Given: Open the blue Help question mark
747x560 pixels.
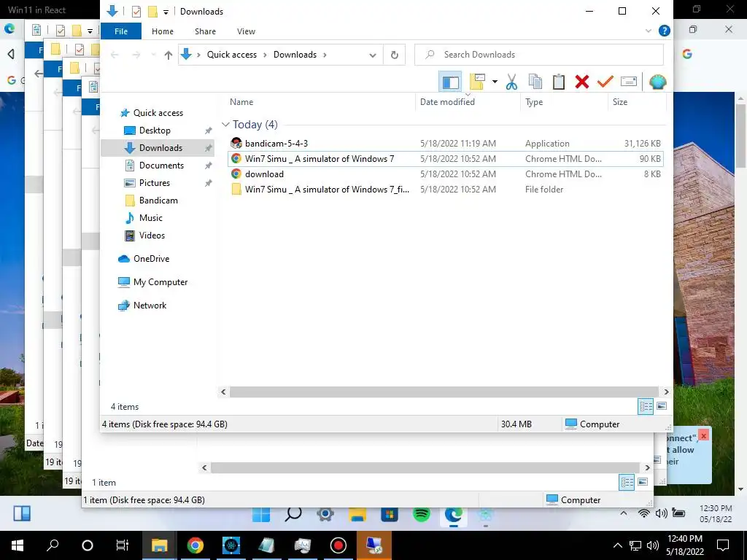Looking at the screenshot, I should click(664, 31).
